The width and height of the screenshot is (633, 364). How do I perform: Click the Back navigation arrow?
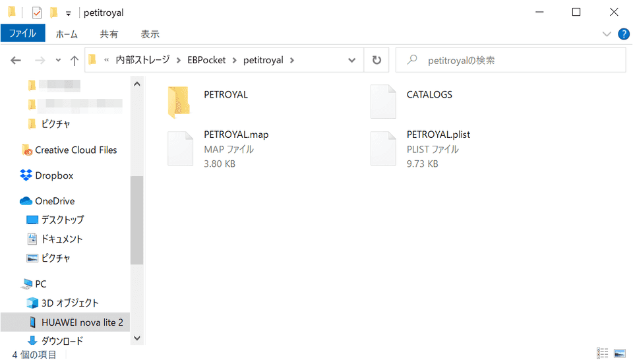pyautogui.click(x=16, y=61)
